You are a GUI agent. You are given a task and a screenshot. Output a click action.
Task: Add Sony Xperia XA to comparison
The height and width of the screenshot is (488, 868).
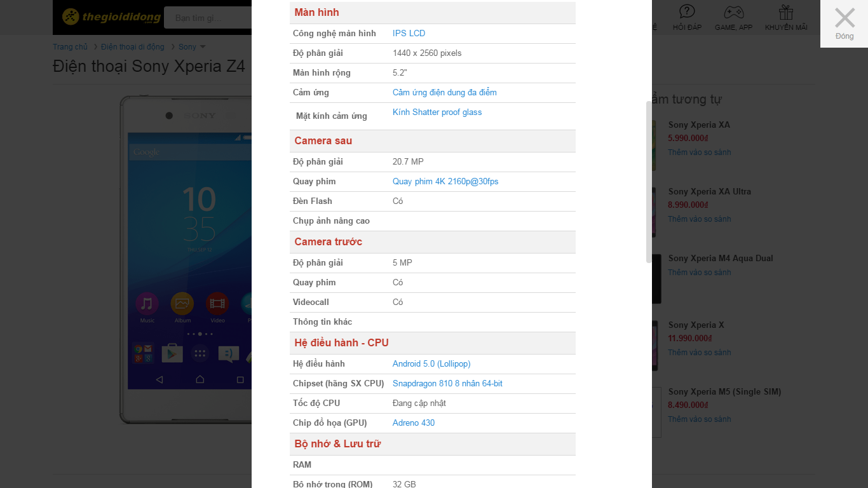click(700, 152)
